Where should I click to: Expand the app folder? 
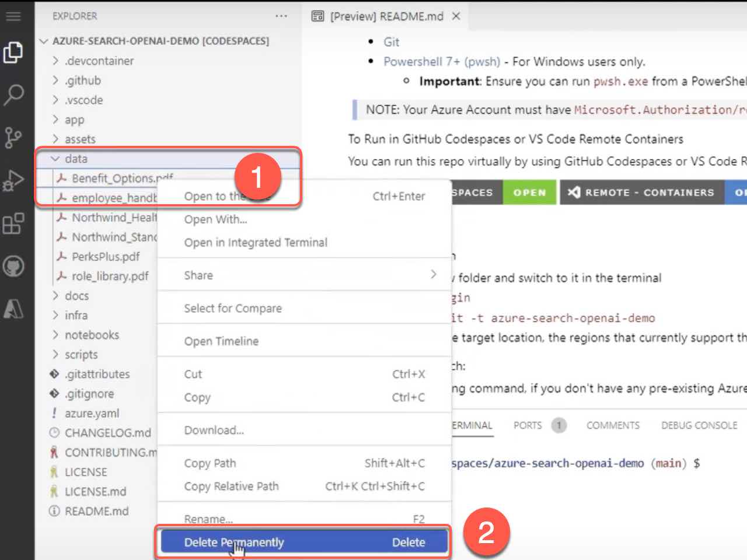tap(68, 120)
